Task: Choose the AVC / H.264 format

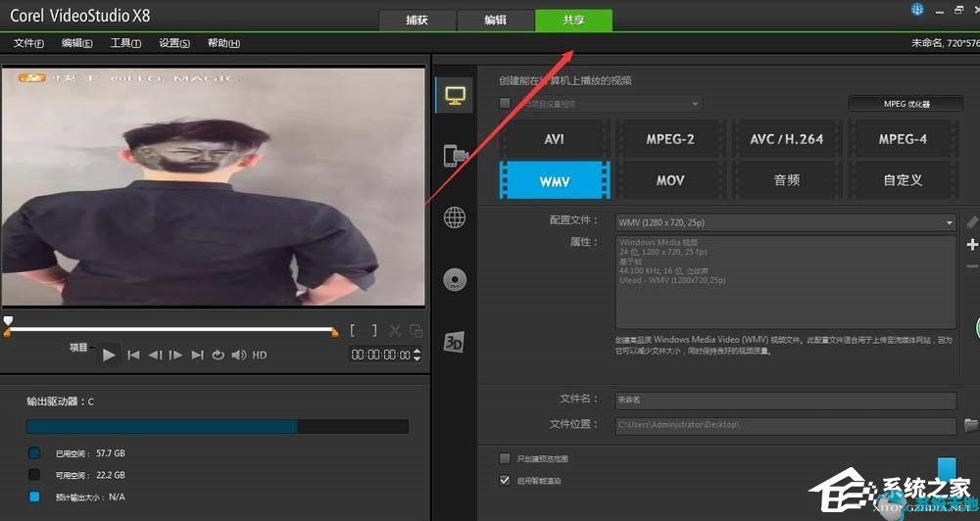Action: [x=786, y=139]
